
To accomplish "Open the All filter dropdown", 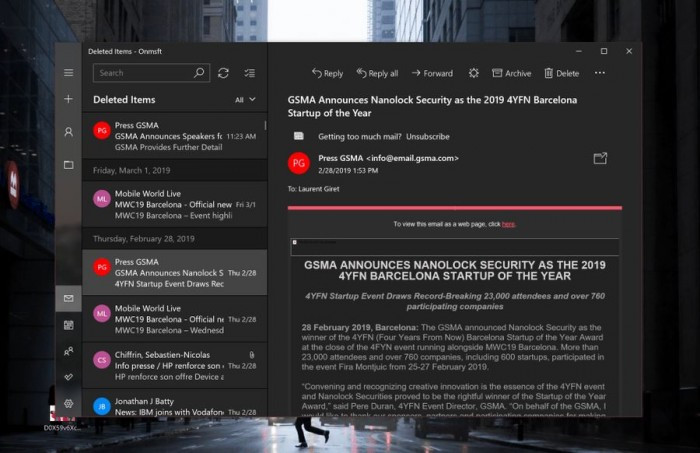I will coord(245,100).
